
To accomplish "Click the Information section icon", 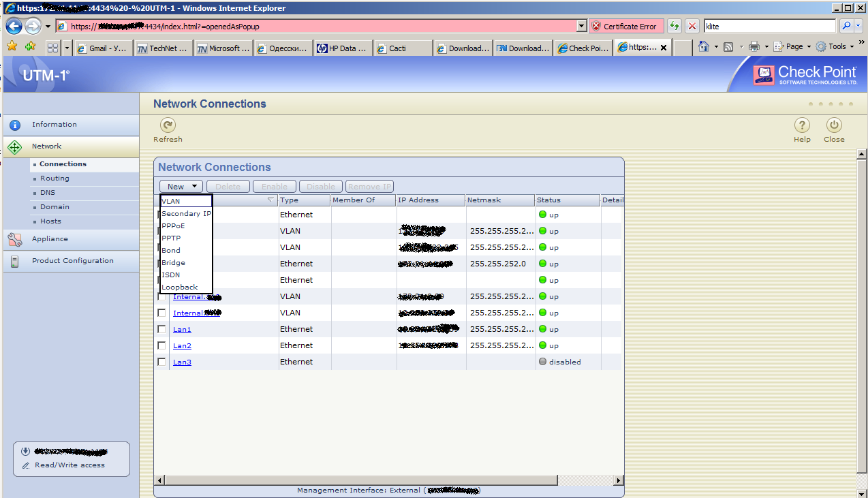I will pyautogui.click(x=15, y=125).
